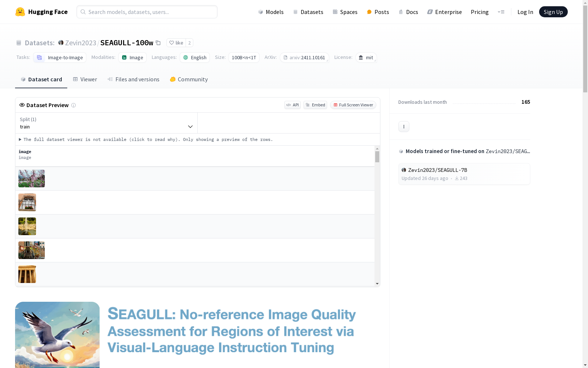
Task: Open the Community tab
Action: (x=189, y=79)
